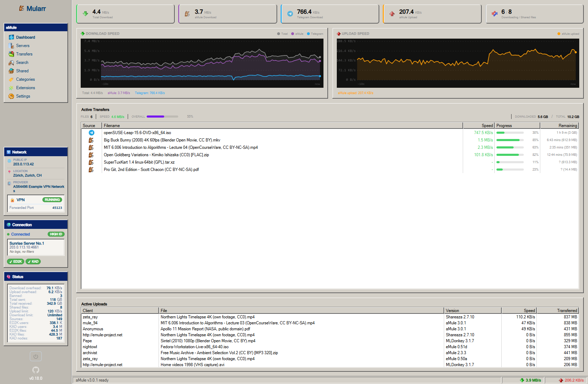Toggle the Total series in download legend

point(282,34)
